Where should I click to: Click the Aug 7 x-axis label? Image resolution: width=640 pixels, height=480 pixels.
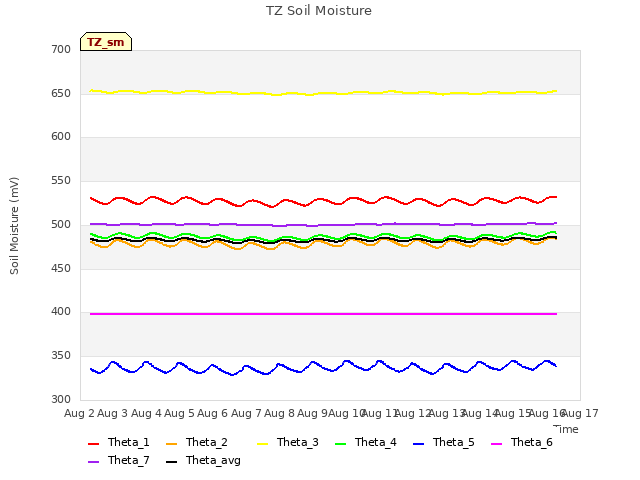point(246,413)
